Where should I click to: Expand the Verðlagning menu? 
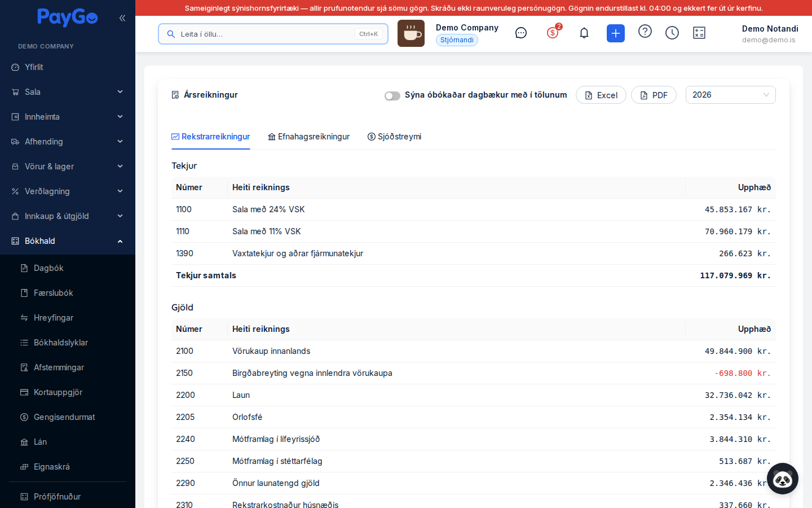point(68,191)
